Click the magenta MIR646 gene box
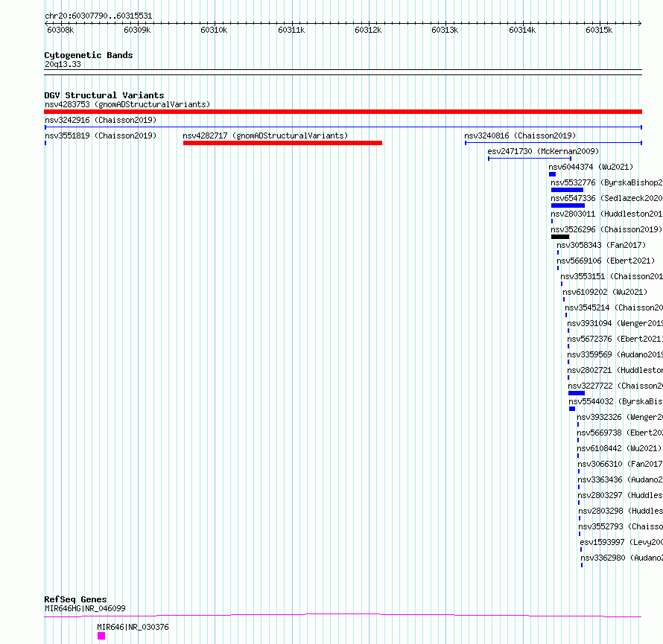Image resolution: width=663 pixels, height=644 pixels. pos(101,636)
